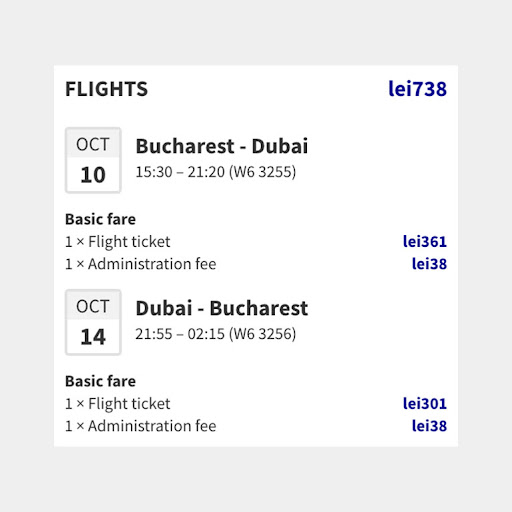The image size is (512, 512).
Task: Click flight time 21:55 – 02:15 (W6 3256)
Action: 216,334
